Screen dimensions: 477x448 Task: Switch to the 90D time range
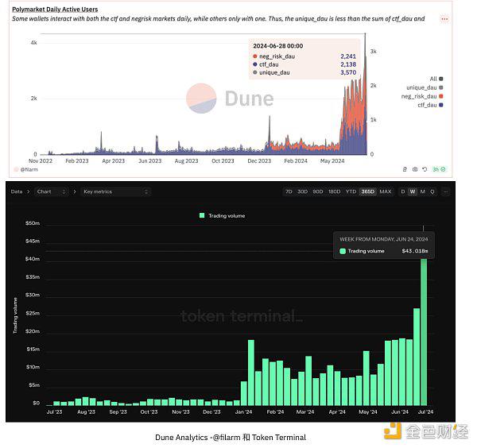[317, 191]
